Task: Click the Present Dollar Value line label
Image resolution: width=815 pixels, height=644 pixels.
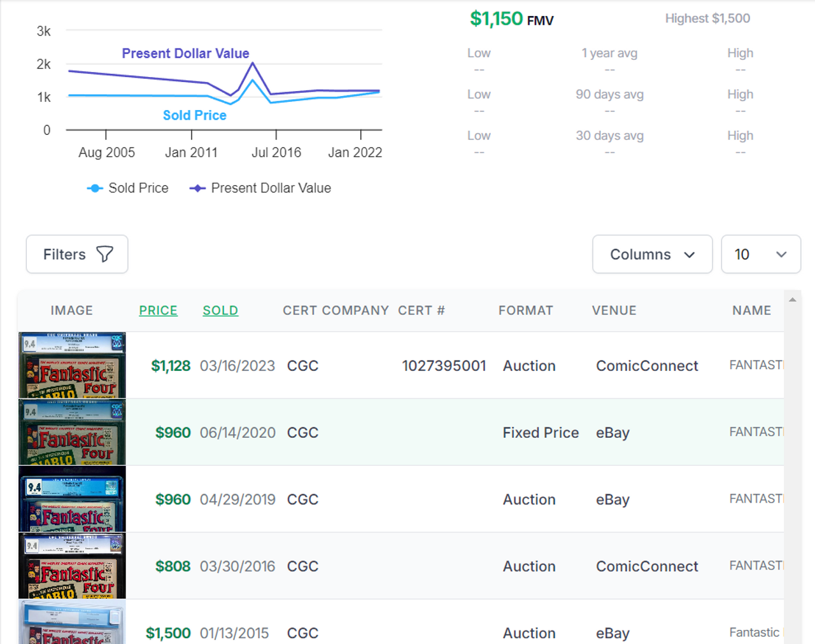Action: pos(185,53)
